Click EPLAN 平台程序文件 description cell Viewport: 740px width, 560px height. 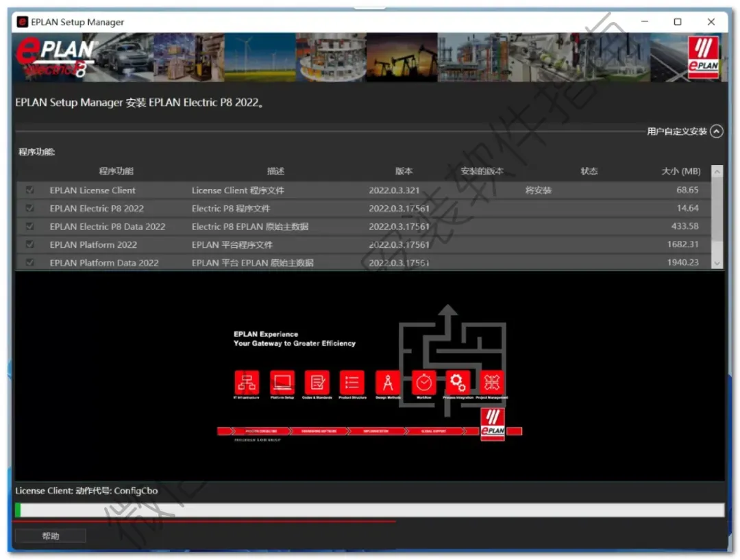(x=232, y=244)
